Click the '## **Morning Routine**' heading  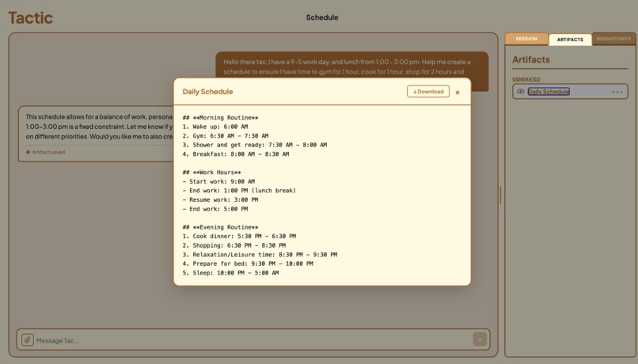(x=220, y=118)
